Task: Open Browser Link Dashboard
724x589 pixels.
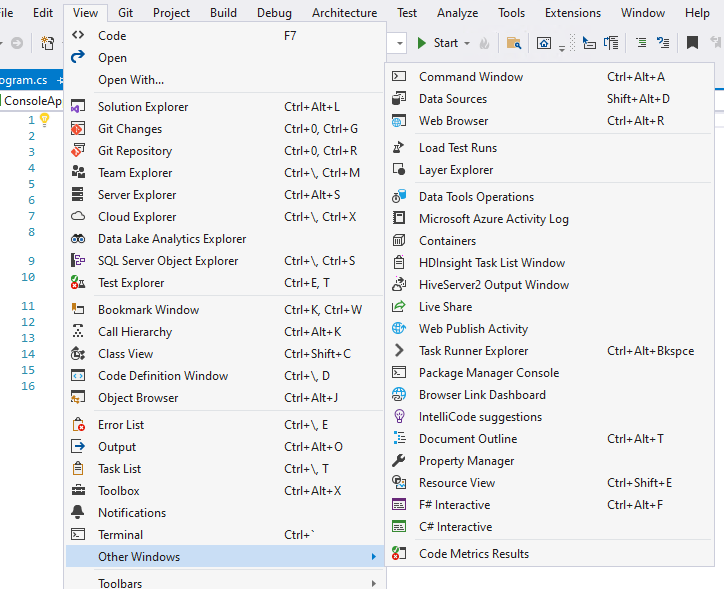Action: coord(549,395)
